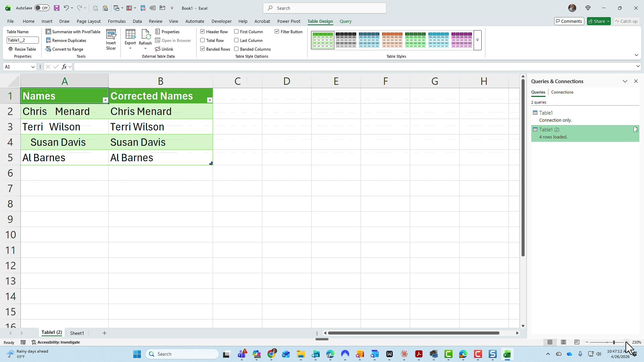The height and width of the screenshot is (362, 644).
Task: Insert a Slicer
Action: 111,39
